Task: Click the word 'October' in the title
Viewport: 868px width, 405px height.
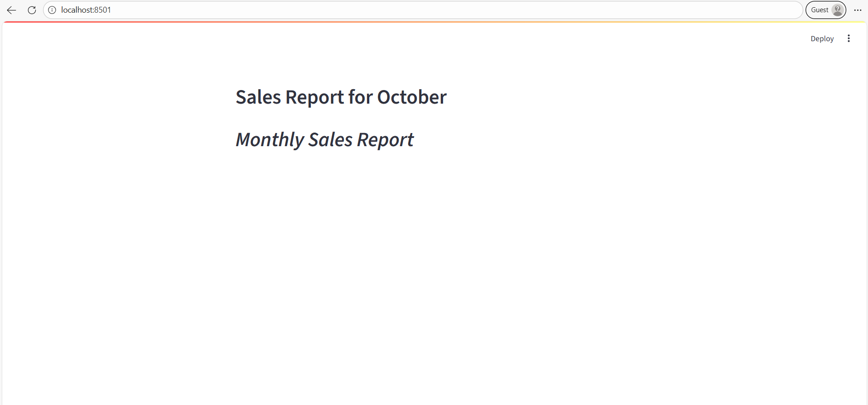Action: 412,97
